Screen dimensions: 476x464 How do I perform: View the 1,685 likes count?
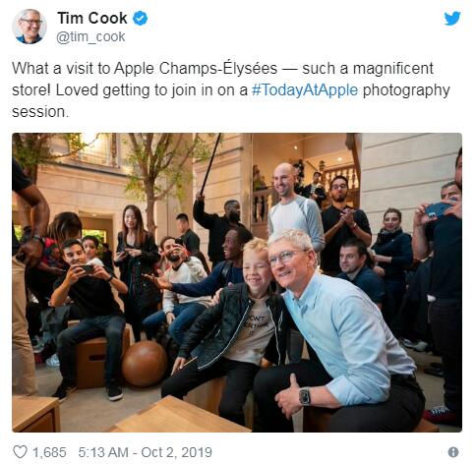[49, 452]
